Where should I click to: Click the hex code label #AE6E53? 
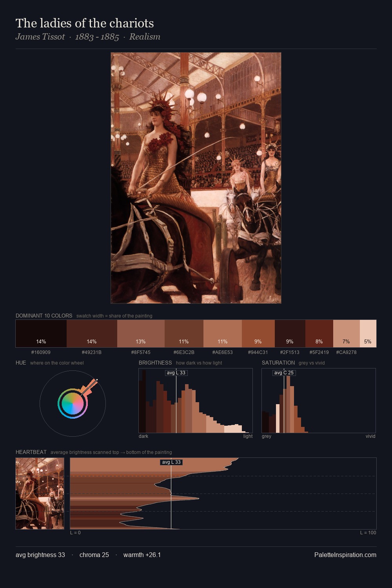click(x=223, y=352)
